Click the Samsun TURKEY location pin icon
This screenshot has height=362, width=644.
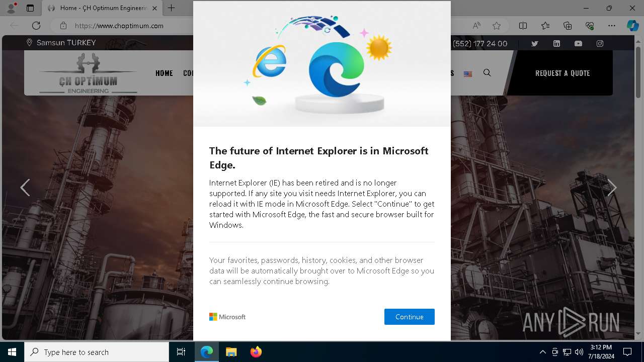[29, 43]
